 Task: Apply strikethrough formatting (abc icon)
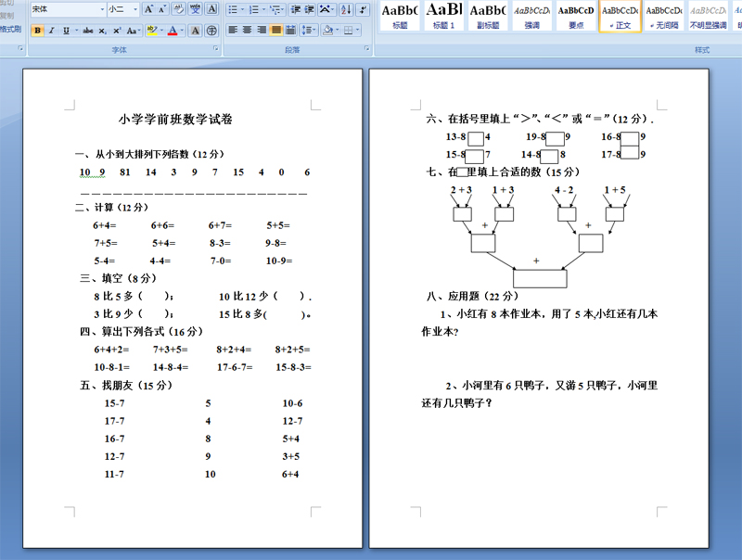pyautogui.click(x=88, y=31)
